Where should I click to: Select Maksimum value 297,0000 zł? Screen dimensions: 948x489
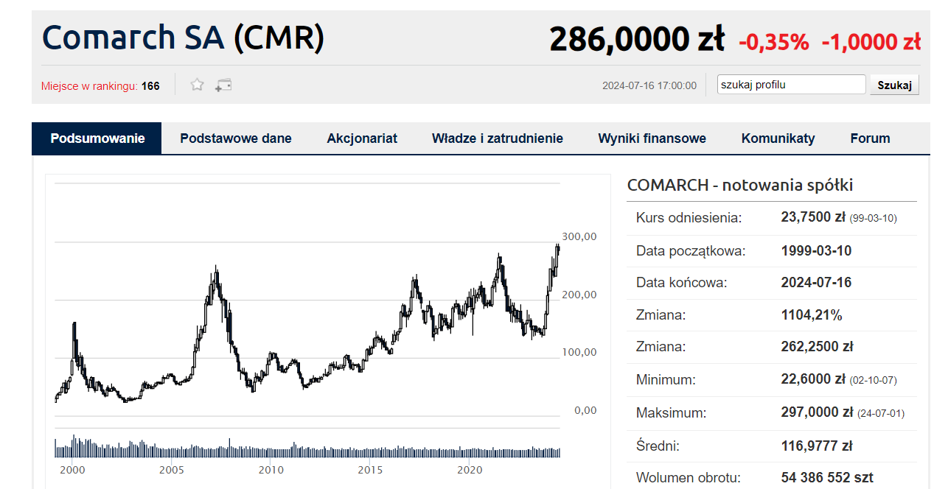coord(817,413)
